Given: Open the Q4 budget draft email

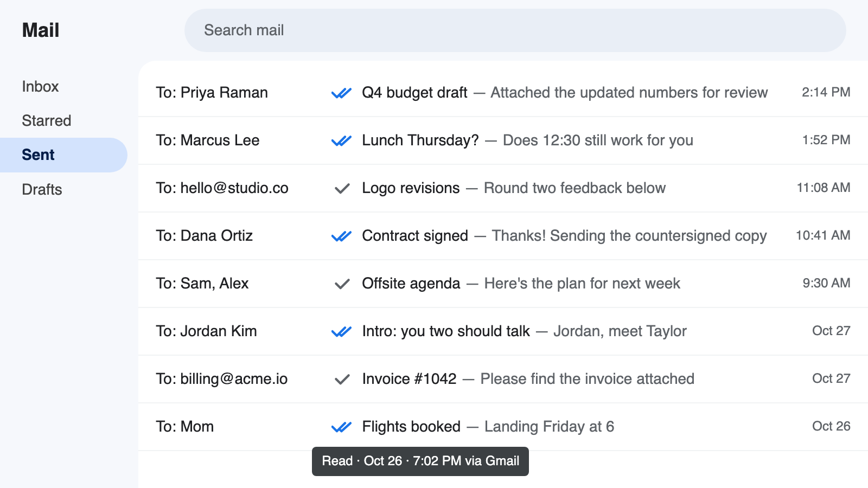Looking at the screenshot, I should tap(503, 93).
